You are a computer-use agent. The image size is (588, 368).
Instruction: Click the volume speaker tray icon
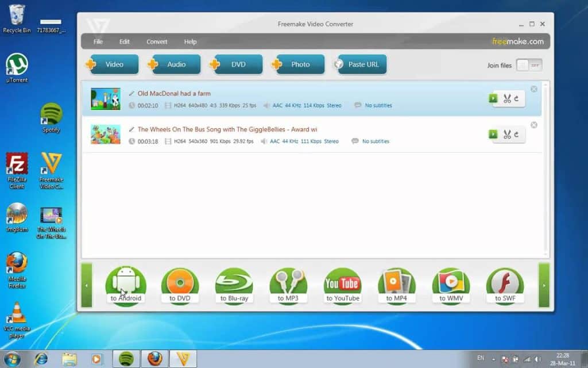pyautogui.click(x=537, y=359)
